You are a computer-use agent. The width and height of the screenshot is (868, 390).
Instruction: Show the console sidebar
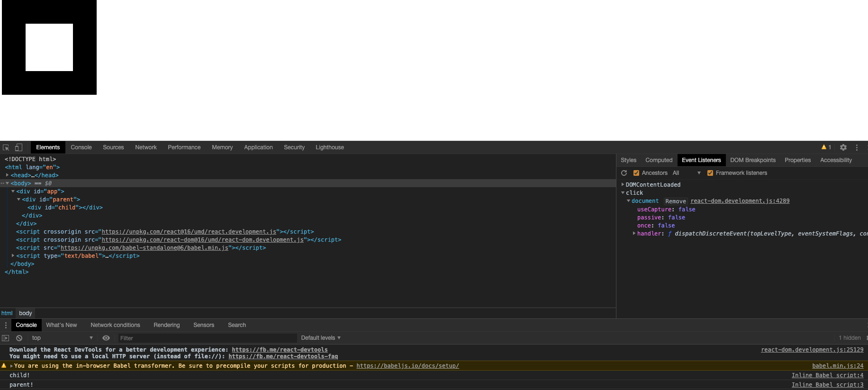pos(6,338)
